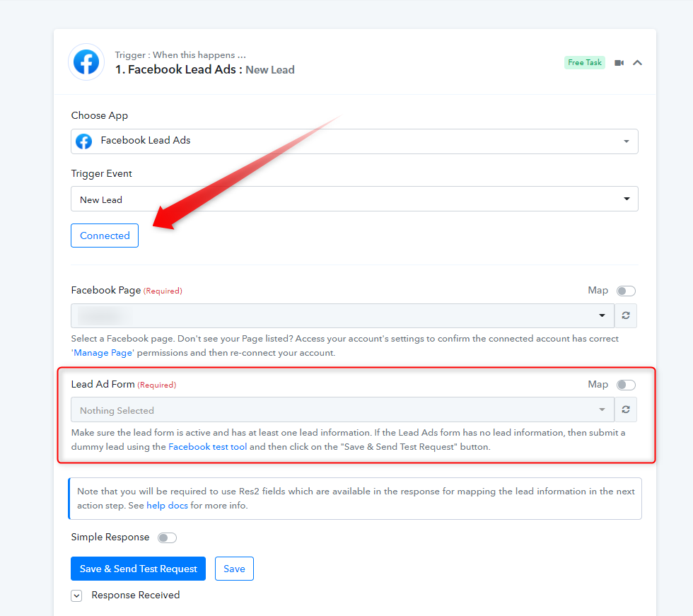Open the Facebook test tool link

208,447
